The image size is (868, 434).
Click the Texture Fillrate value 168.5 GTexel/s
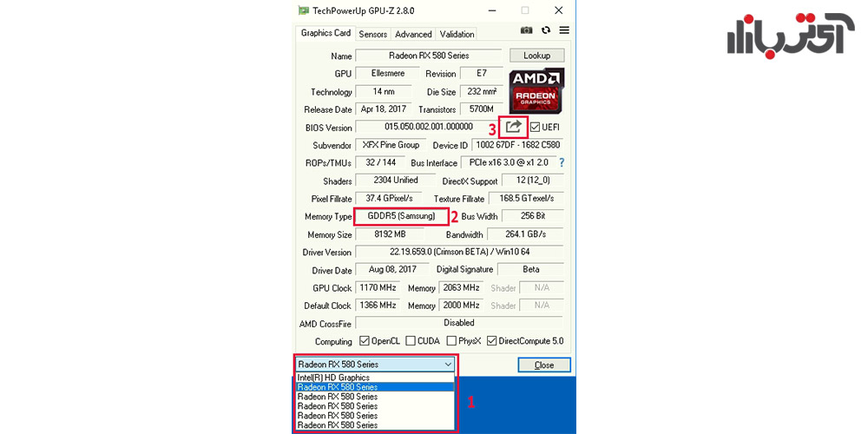point(526,198)
